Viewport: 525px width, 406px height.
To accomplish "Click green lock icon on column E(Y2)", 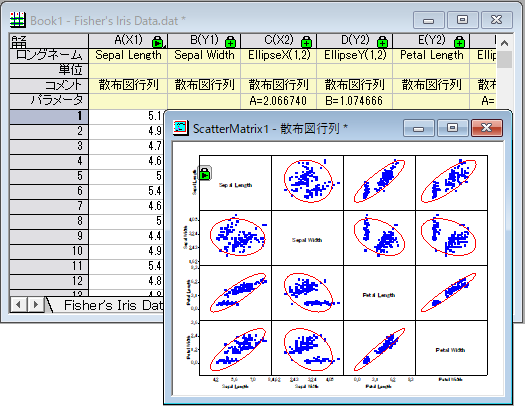I will [x=459, y=42].
